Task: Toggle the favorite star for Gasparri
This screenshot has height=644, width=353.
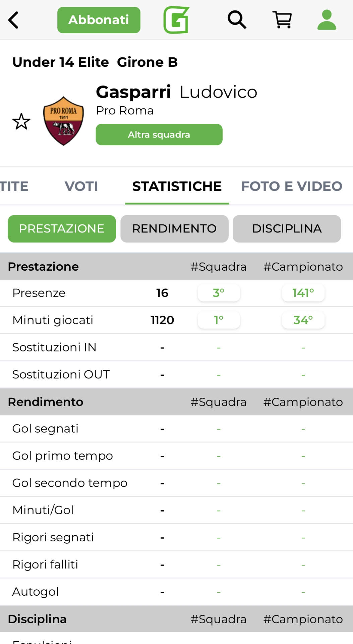Action: pos(21,121)
